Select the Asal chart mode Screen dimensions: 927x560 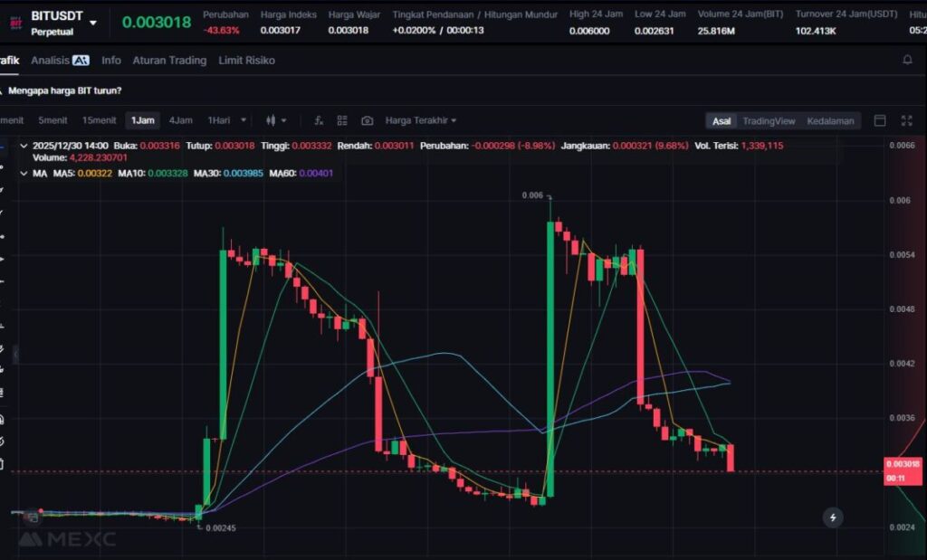(x=722, y=121)
